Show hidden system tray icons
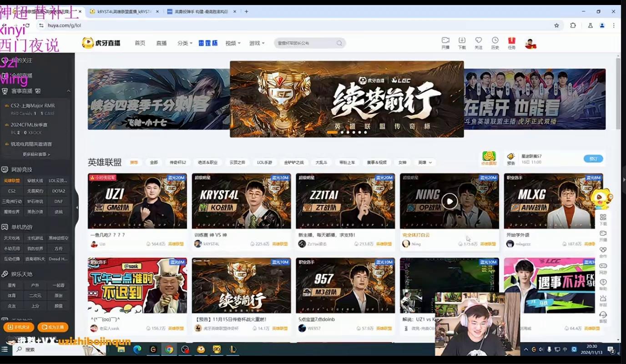This screenshot has width=626, height=364. coord(526,349)
